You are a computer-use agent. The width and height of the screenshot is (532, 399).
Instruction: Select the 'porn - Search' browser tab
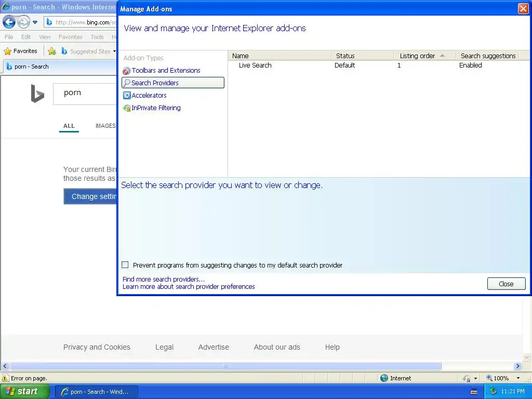(x=59, y=66)
